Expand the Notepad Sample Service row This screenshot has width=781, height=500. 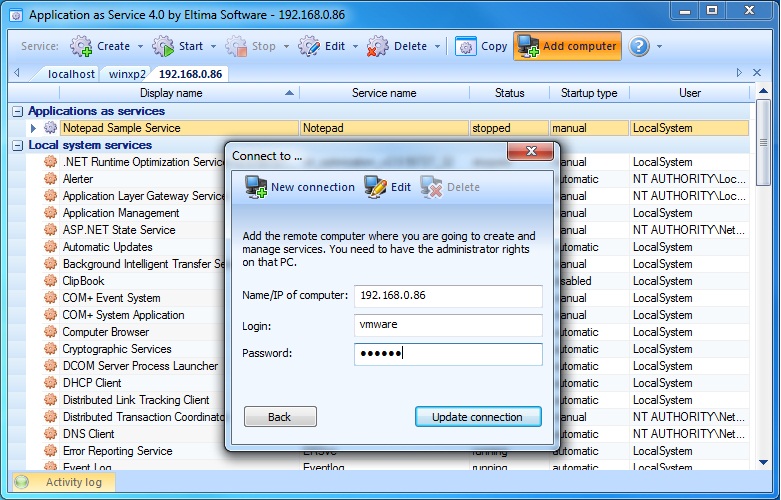coord(33,128)
